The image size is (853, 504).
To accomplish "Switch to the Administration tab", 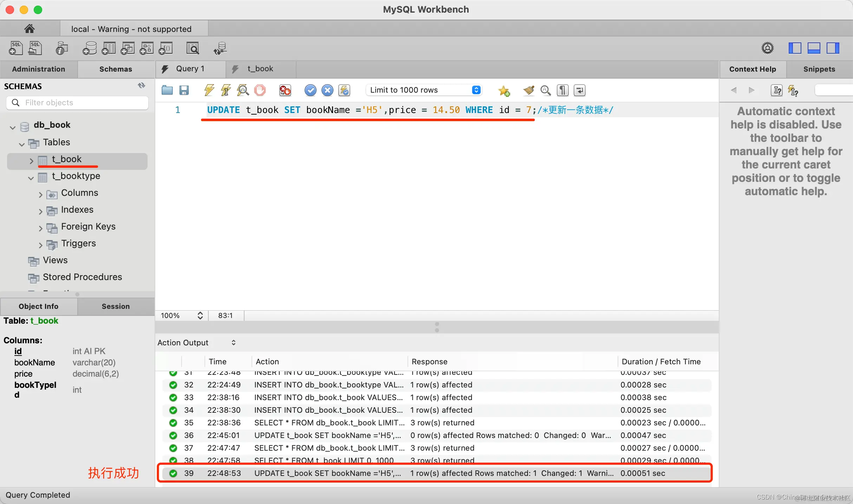I will [x=39, y=69].
